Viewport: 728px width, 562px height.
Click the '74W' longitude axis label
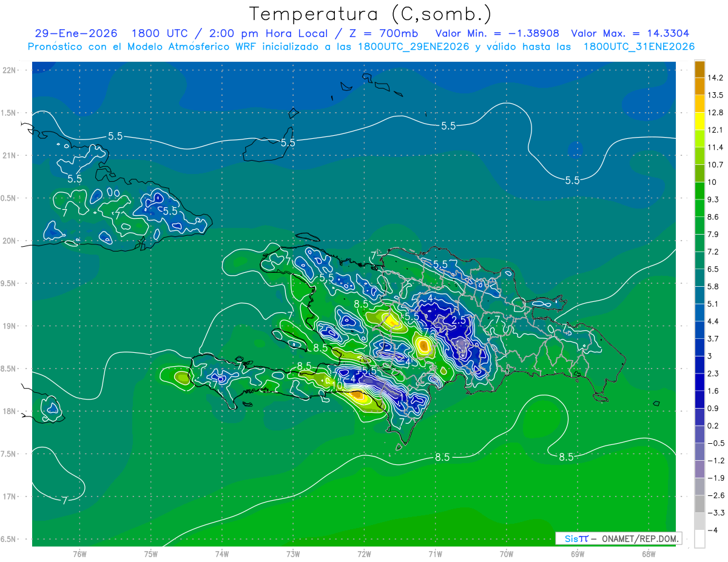(x=222, y=554)
